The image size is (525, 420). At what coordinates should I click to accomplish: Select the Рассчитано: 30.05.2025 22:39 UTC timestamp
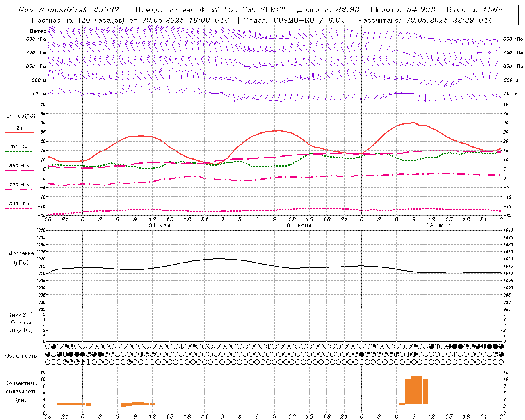(x=426, y=20)
